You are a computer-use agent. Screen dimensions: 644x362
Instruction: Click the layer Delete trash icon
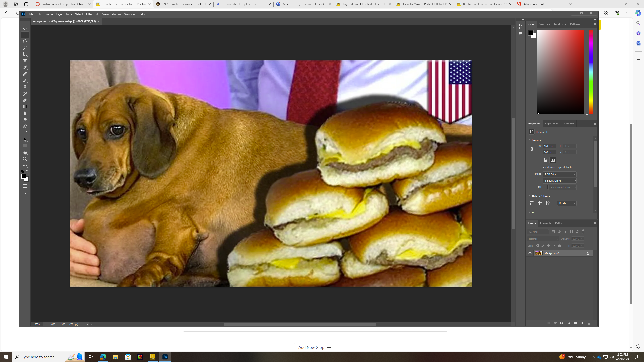click(x=589, y=323)
